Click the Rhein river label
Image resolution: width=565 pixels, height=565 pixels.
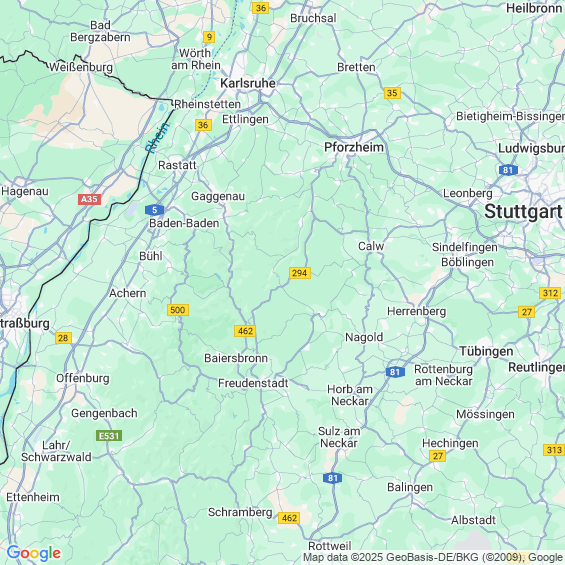point(157,138)
